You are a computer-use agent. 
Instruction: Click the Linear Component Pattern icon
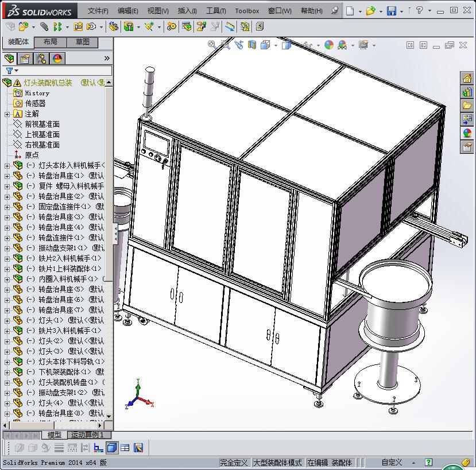[x=57, y=27]
